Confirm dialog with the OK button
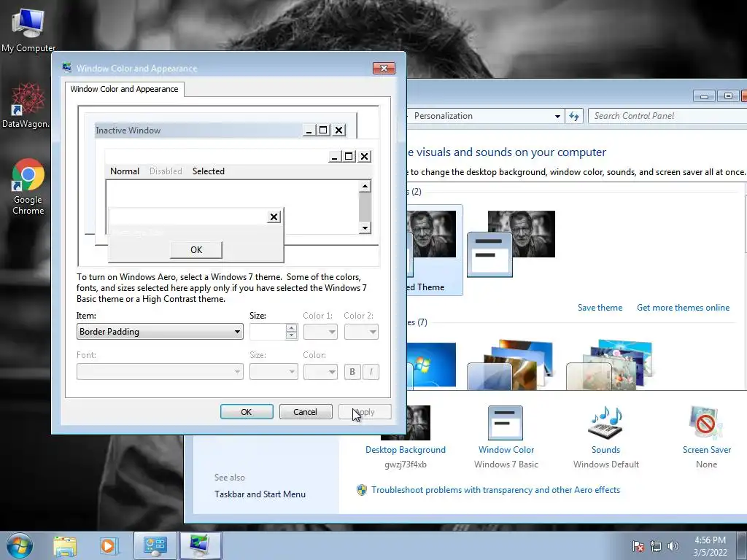This screenshot has width=747, height=560. point(247,412)
